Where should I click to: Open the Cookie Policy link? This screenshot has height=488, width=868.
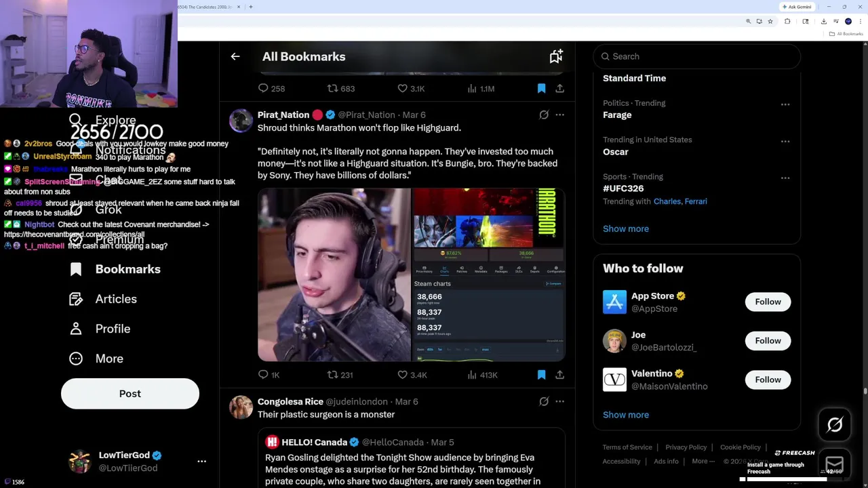tap(741, 447)
